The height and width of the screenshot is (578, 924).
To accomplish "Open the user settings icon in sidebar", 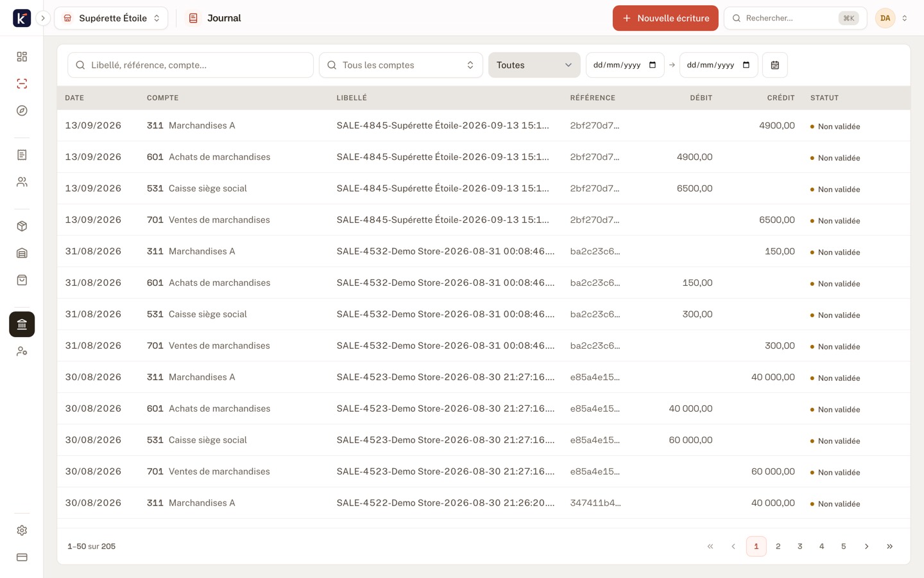I will (22, 351).
